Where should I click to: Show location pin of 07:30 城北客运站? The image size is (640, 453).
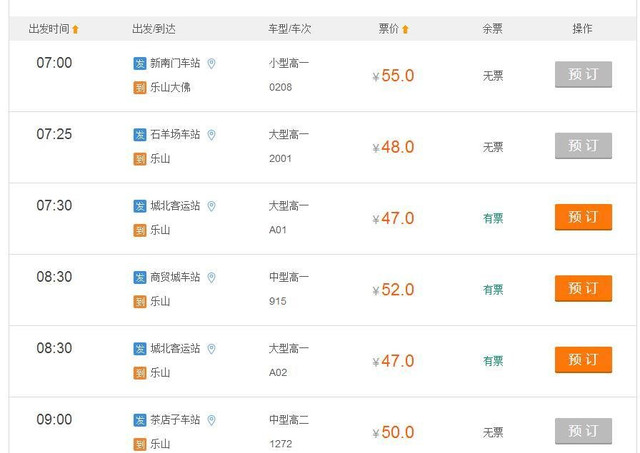(211, 206)
